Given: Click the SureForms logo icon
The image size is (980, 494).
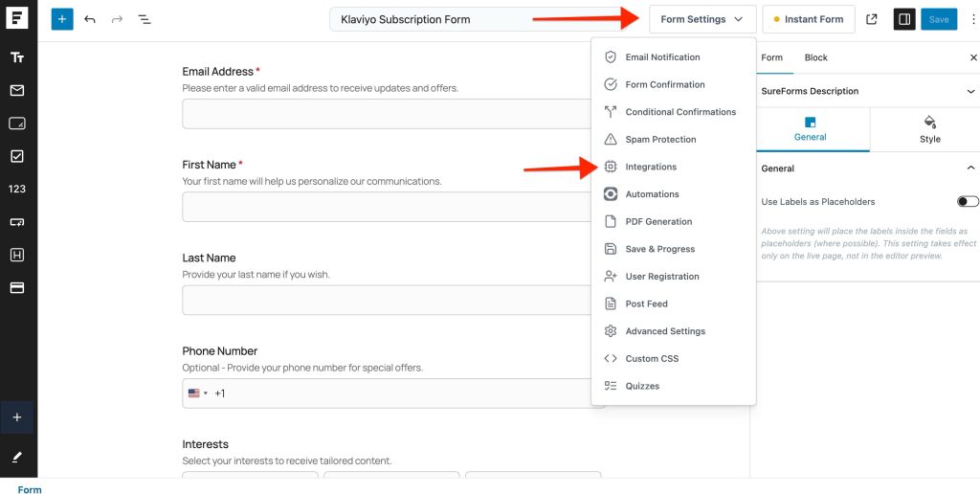Looking at the screenshot, I should [x=17, y=19].
